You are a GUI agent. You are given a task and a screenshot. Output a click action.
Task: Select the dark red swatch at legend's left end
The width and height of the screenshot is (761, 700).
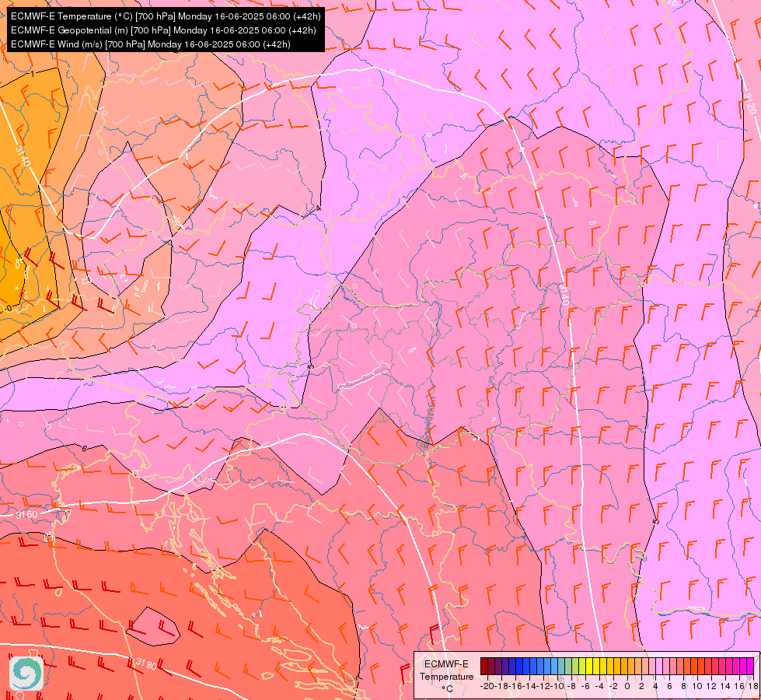point(484,666)
